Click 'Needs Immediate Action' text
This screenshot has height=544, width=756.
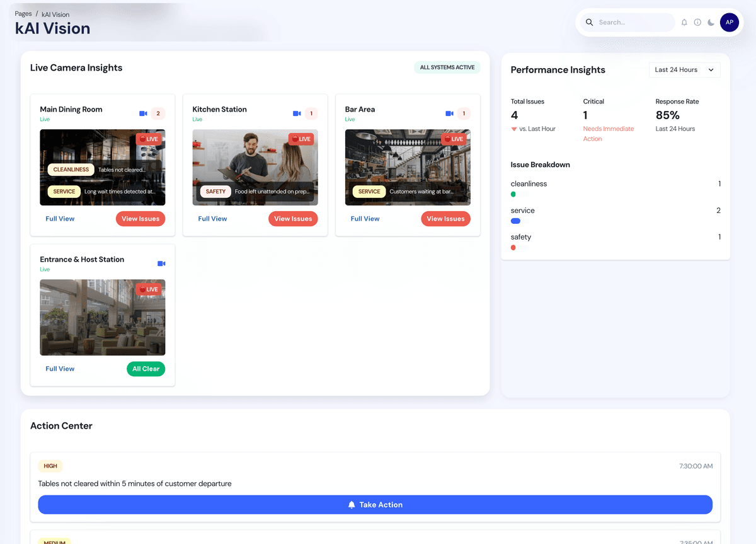coord(609,134)
